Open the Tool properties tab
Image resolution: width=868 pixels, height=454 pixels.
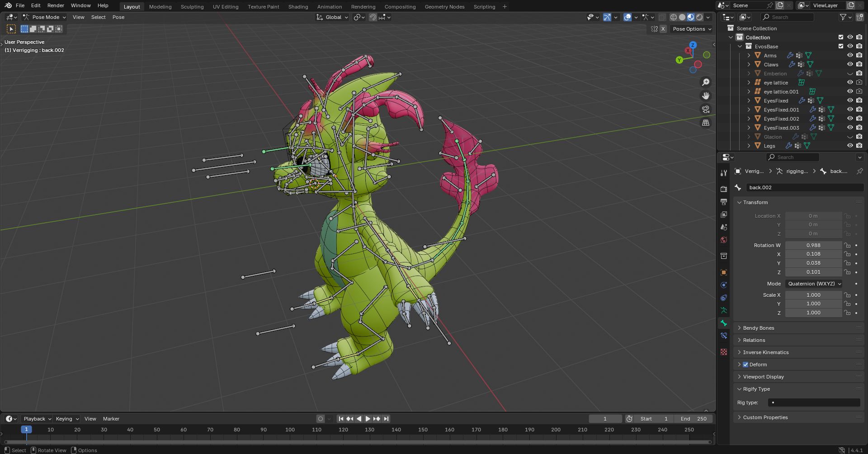tap(724, 173)
